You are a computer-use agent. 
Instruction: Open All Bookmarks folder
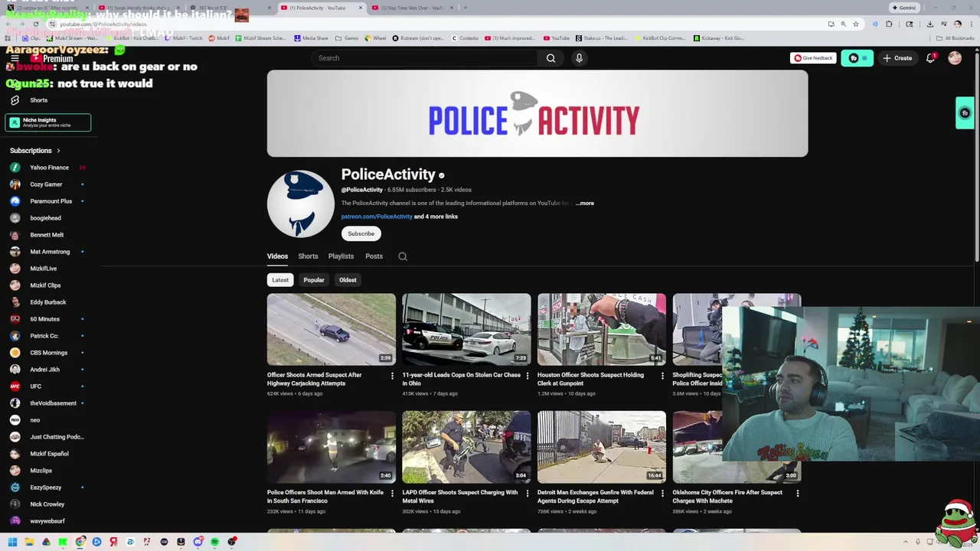(955, 37)
